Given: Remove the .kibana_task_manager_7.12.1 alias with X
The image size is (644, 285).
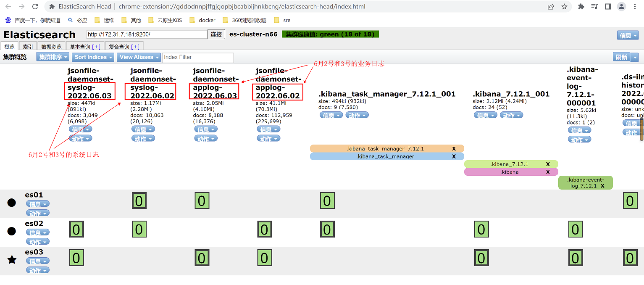Looking at the screenshot, I should coord(454,148).
